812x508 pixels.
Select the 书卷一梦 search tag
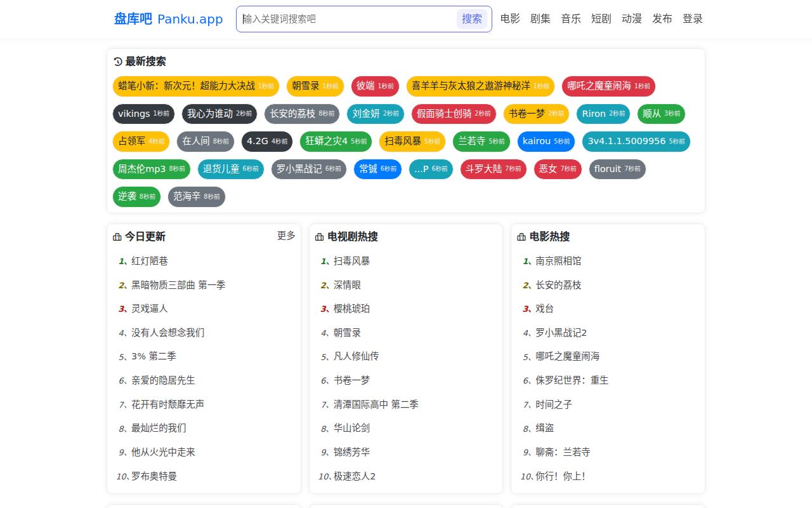[536, 114]
